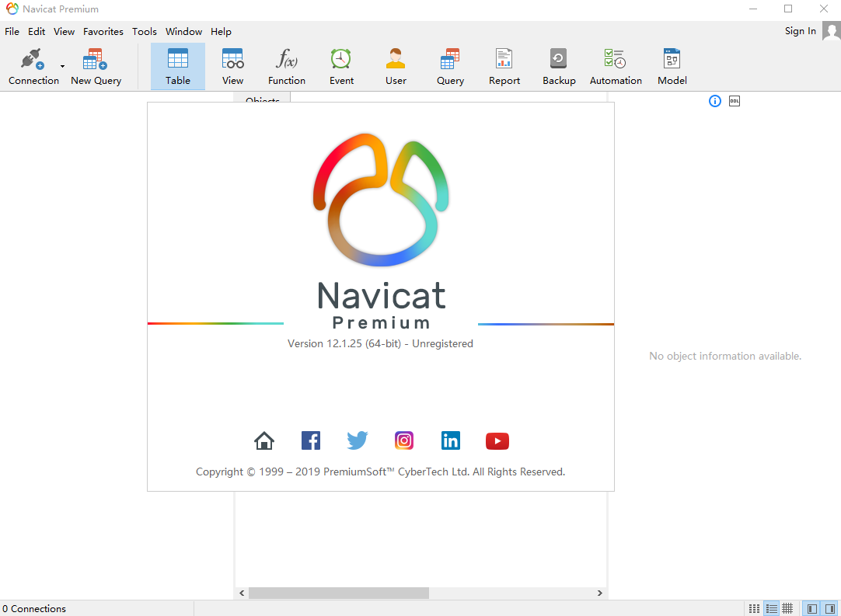Open the Report toolbar button
The height and width of the screenshot is (616, 841).
[504, 67]
